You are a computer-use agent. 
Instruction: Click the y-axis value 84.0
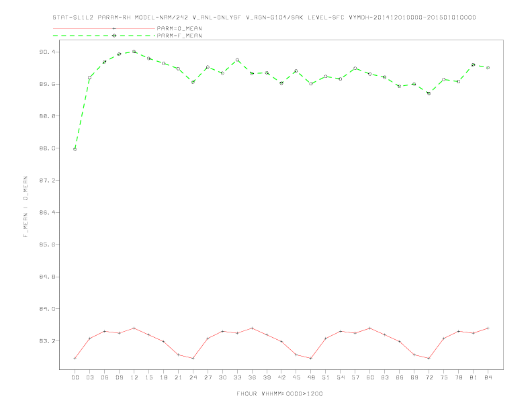coord(47,309)
